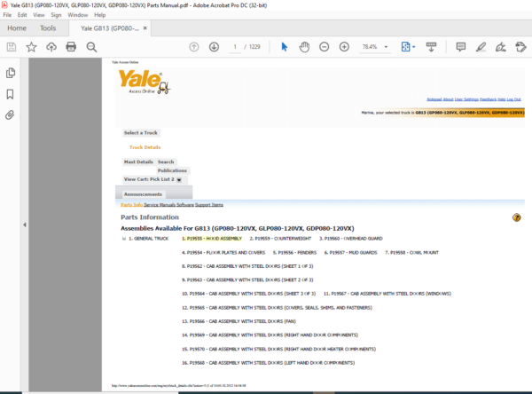Screen dimensions: 532x394
Task: Open the User Settings link
Action: point(466,99)
